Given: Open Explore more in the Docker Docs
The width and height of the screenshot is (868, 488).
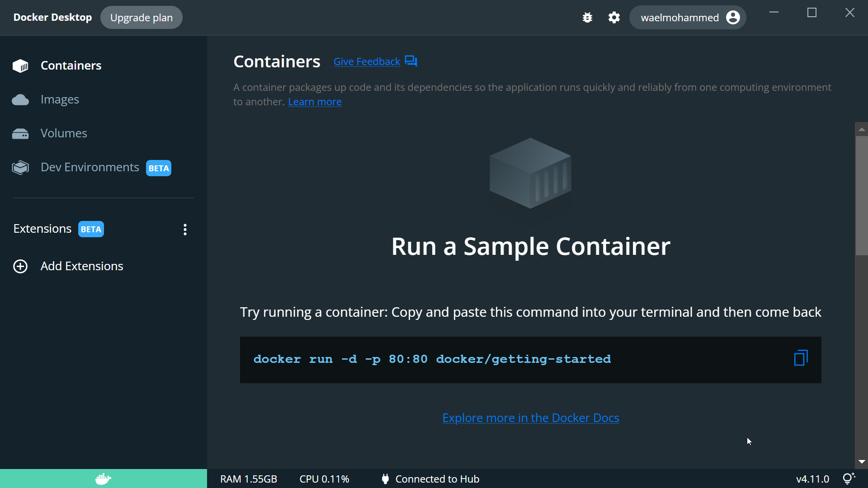Looking at the screenshot, I should pyautogui.click(x=530, y=418).
